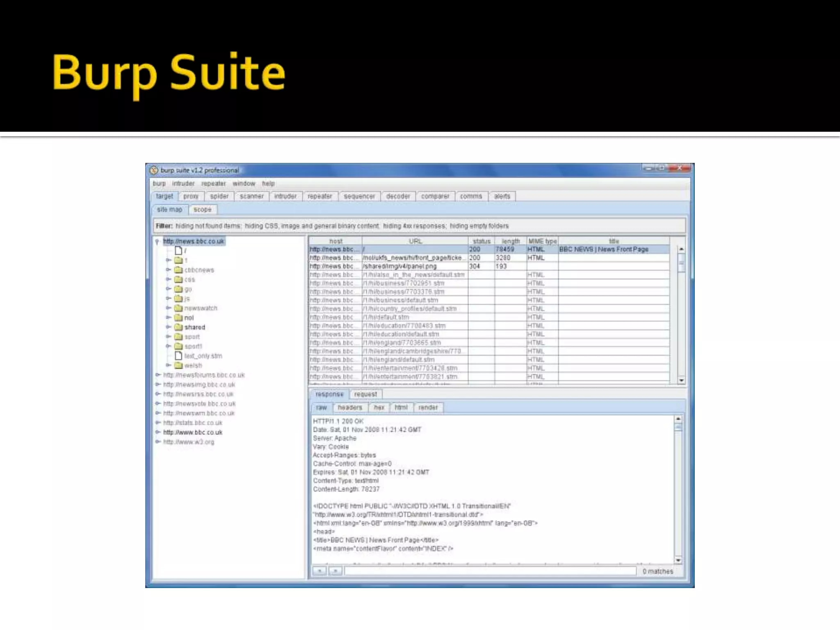This screenshot has height=630, width=840.
Task: Open the window menu
Action: click(x=244, y=184)
